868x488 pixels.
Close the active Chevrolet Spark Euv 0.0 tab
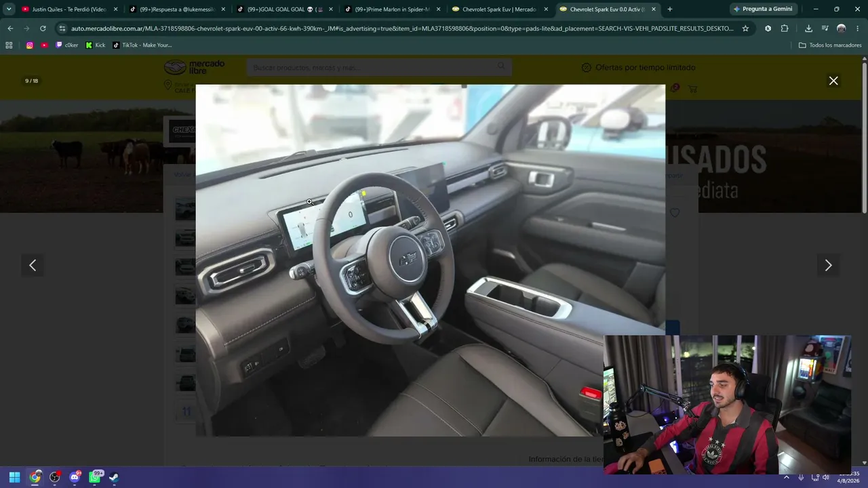(653, 9)
